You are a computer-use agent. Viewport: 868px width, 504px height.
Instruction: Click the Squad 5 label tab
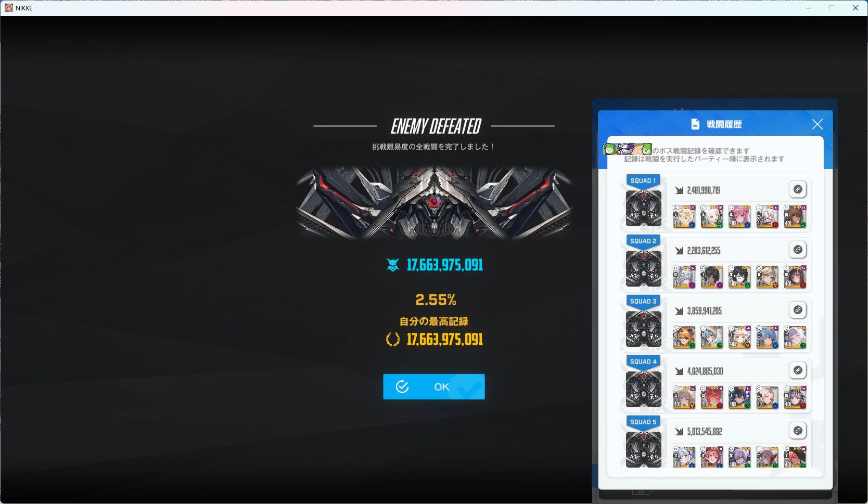[643, 422]
